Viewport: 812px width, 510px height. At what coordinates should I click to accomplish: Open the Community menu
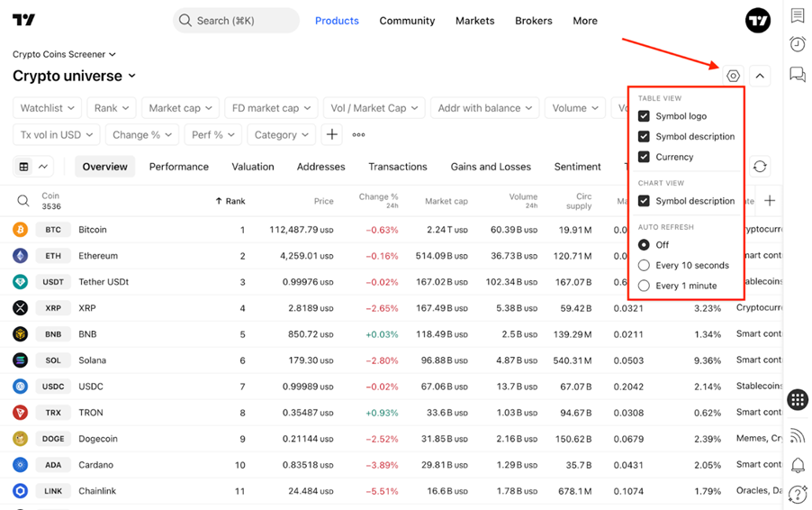[x=407, y=21]
